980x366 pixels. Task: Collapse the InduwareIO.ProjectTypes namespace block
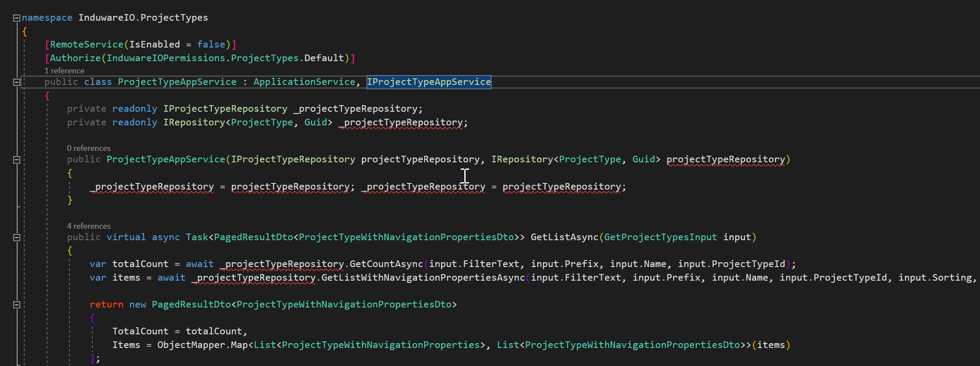pyautogui.click(x=17, y=18)
